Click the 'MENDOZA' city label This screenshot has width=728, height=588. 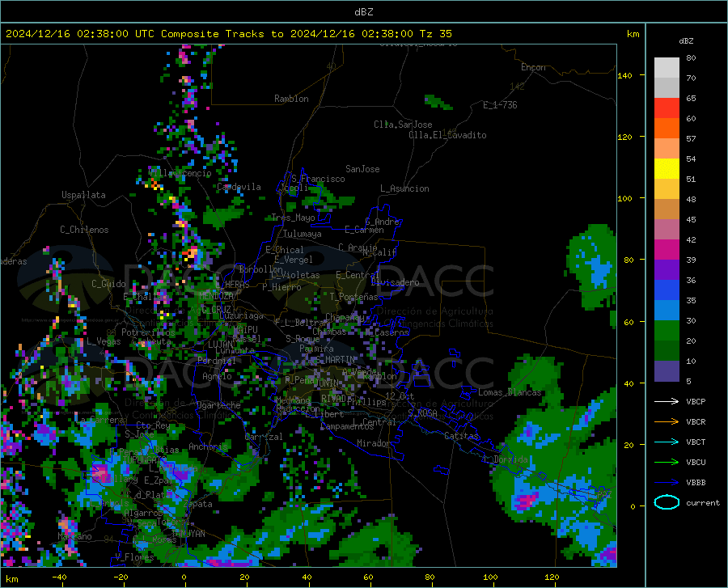point(216,295)
